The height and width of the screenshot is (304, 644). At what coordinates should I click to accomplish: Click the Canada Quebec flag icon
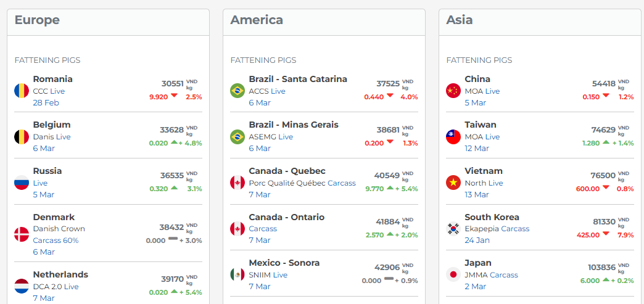coord(237,183)
